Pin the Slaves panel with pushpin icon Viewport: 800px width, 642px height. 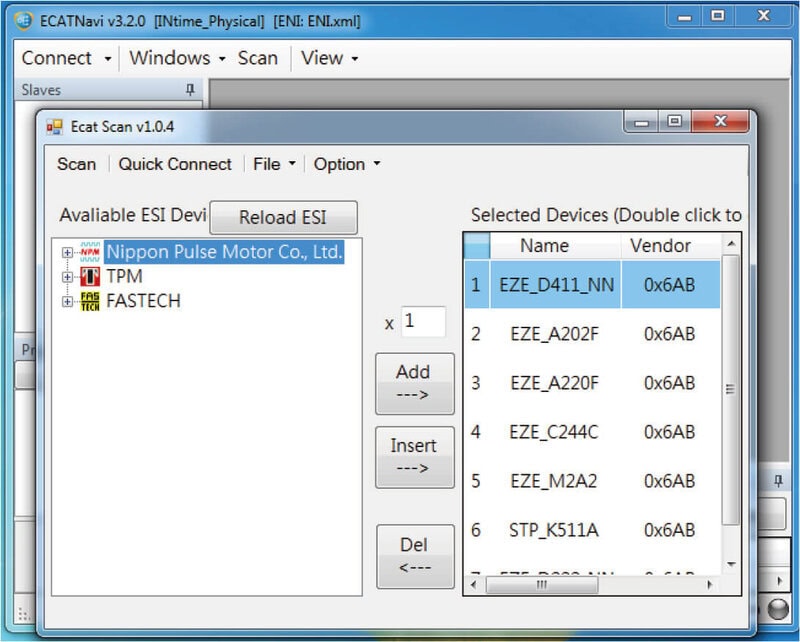[x=190, y=90]
